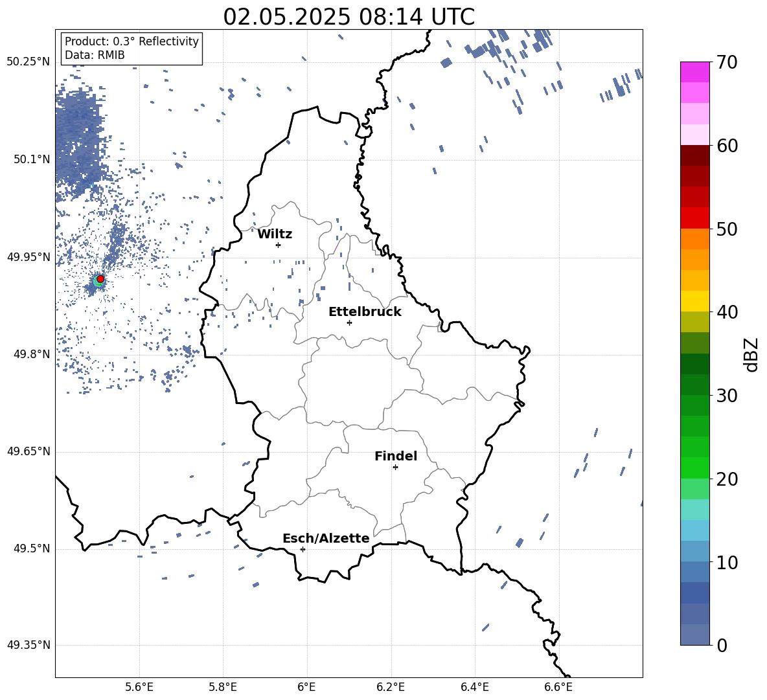Click the 49.65°N latitude label
The image size is (767, 700).
click(x=29, y=451)
